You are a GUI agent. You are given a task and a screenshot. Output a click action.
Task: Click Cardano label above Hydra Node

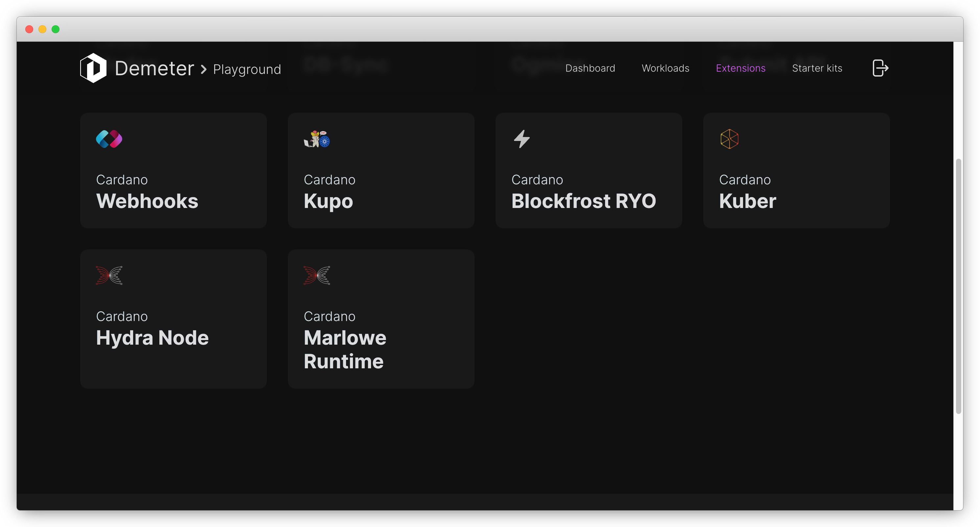pos(122,316)
